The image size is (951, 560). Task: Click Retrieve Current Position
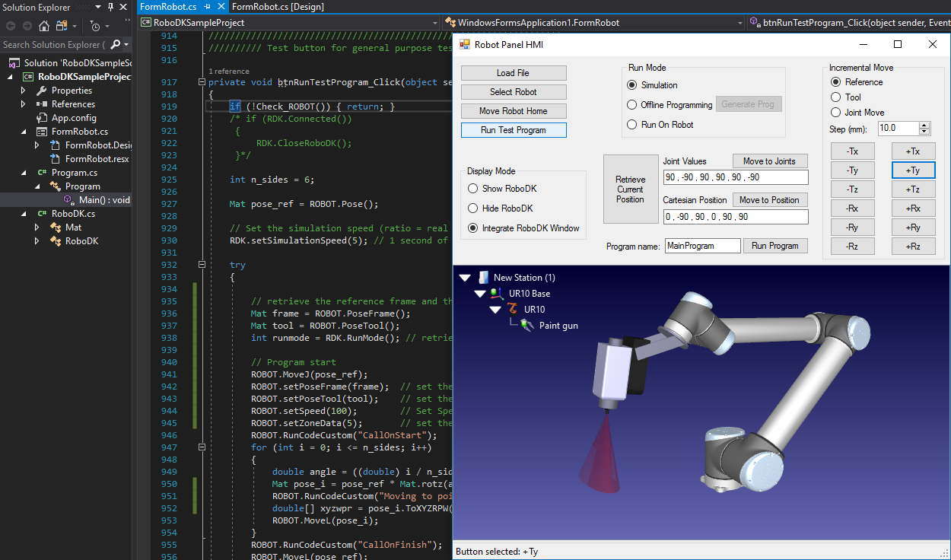[x=631, y=189]
